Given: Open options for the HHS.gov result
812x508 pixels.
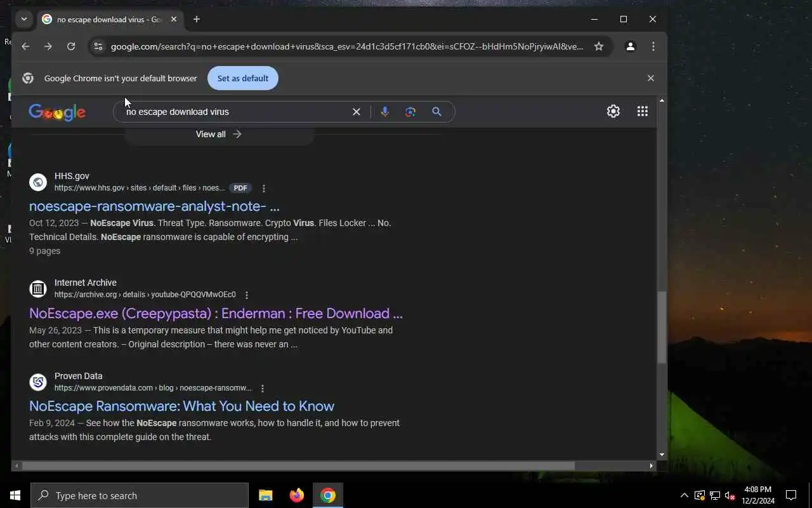Looking at the screenshot, I should point(264,189).
